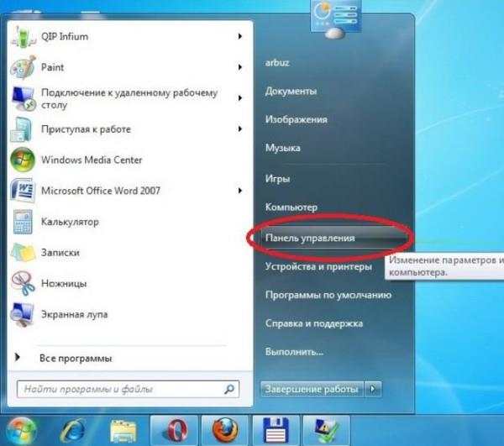Click the Microsoft Office Word 2007 icon
Image resolution: width=504 pixels, height=446 pixels.
[x=22, y=191]
